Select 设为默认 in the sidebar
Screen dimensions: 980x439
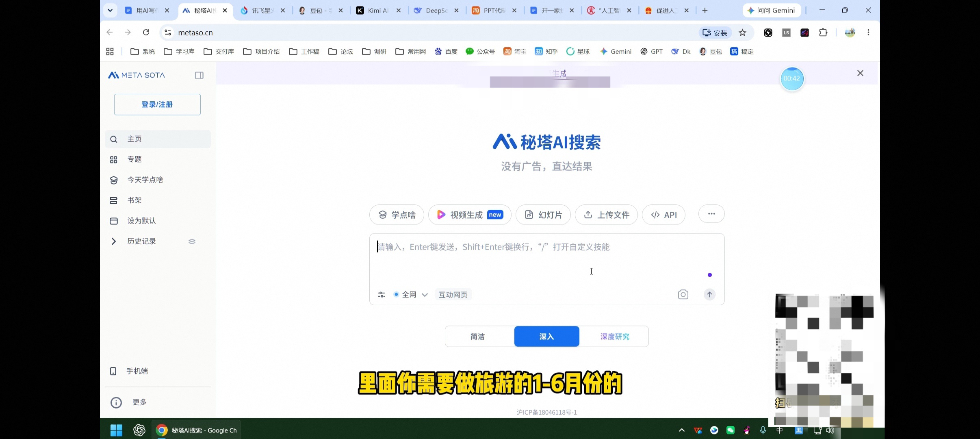[x=158, y=221]
